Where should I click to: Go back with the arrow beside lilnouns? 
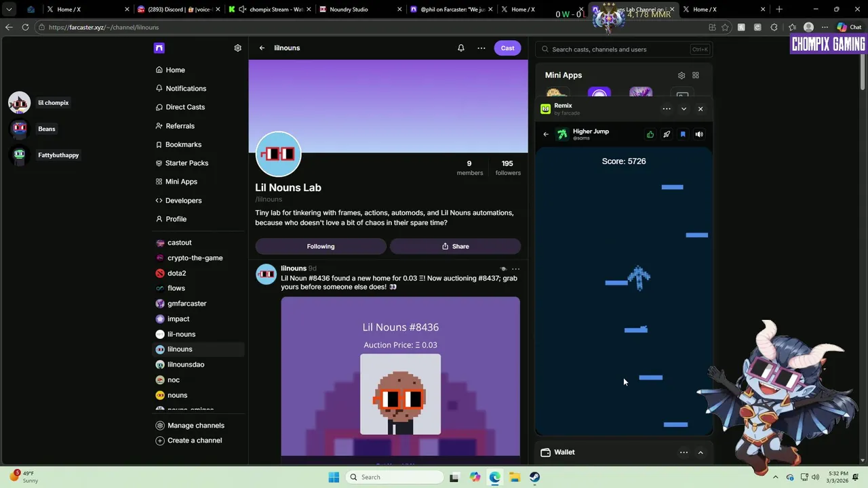262,48
